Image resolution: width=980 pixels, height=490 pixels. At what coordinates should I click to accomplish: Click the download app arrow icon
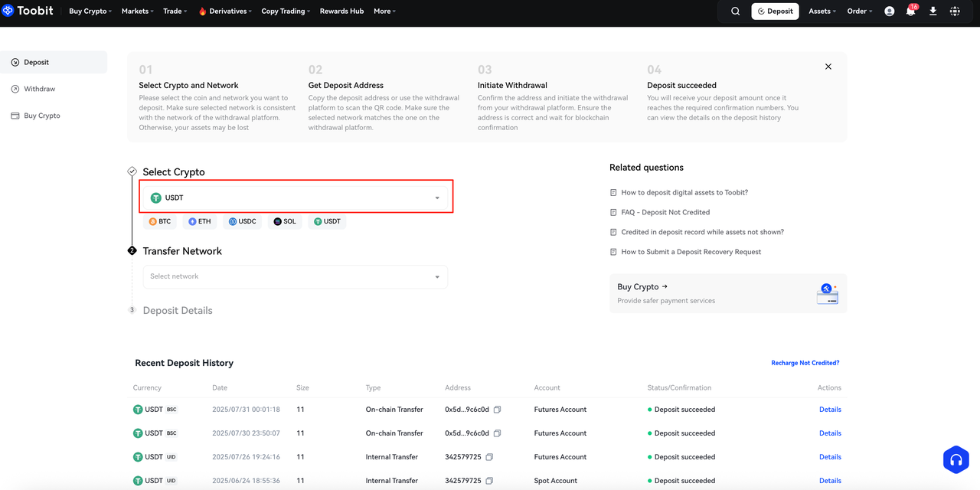[933, 11]
